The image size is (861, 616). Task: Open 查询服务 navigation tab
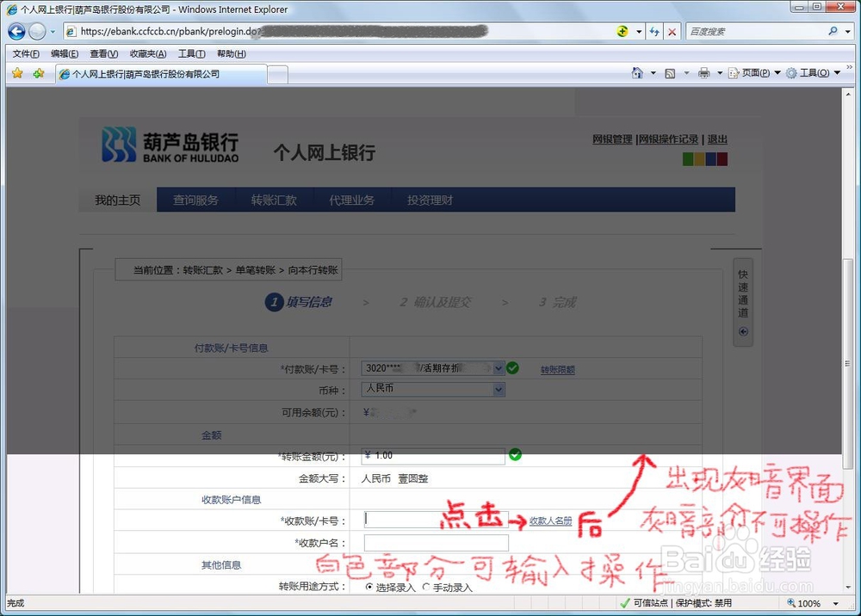196,200
